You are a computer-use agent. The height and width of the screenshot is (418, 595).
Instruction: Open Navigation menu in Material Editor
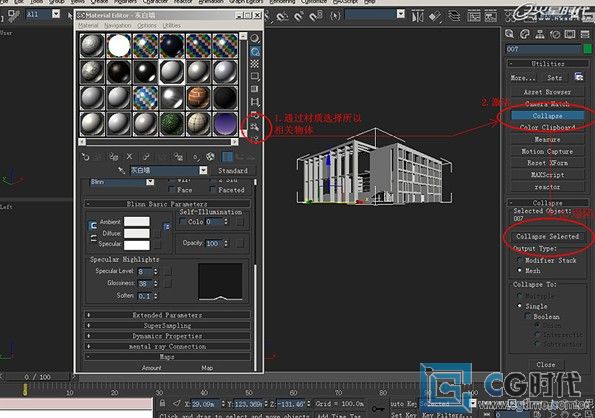coord(118,25)
